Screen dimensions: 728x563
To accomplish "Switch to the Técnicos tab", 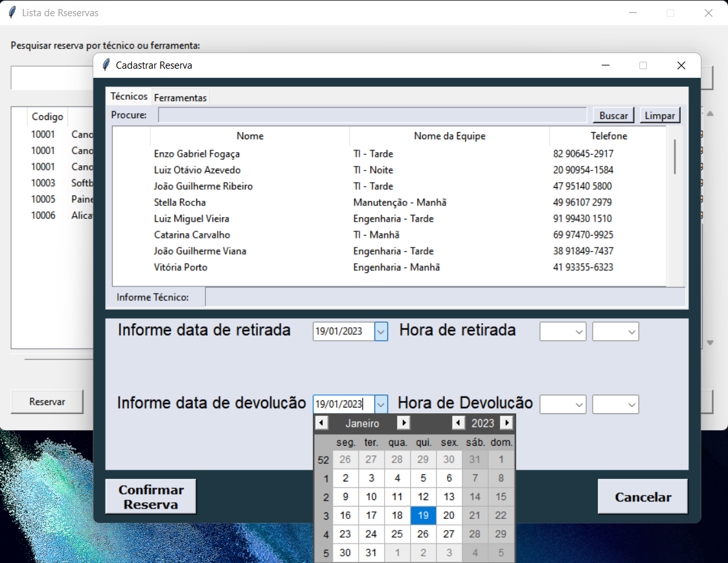I will pos(128,96).
